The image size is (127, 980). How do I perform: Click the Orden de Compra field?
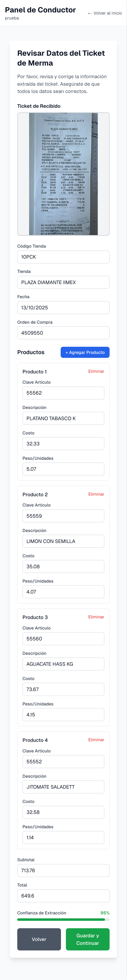click(x=63, y=333)
